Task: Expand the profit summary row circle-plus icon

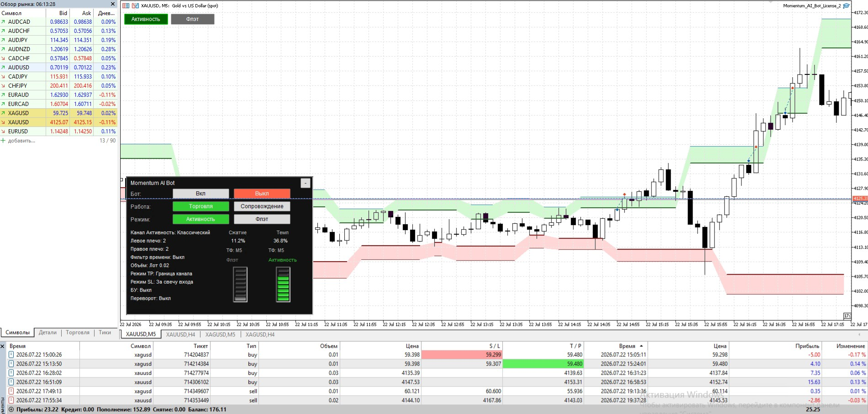Action: point(11,409)
